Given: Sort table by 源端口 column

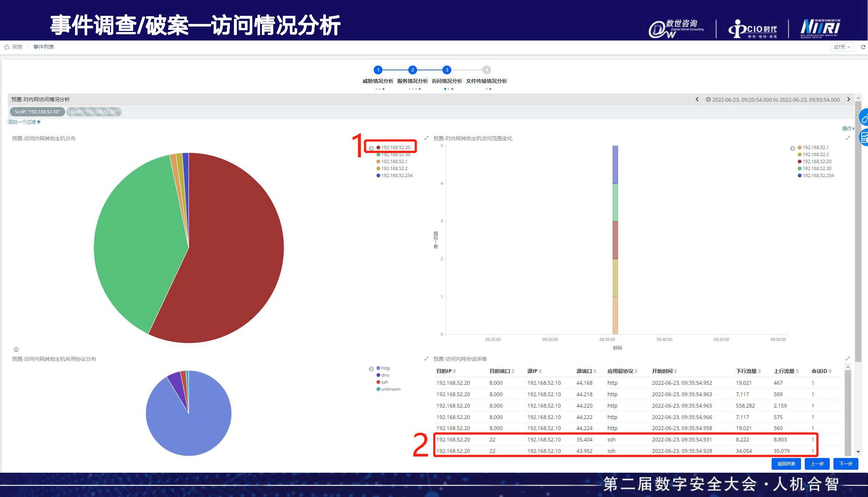Looking at the screenshot, I should click(586, 371).
